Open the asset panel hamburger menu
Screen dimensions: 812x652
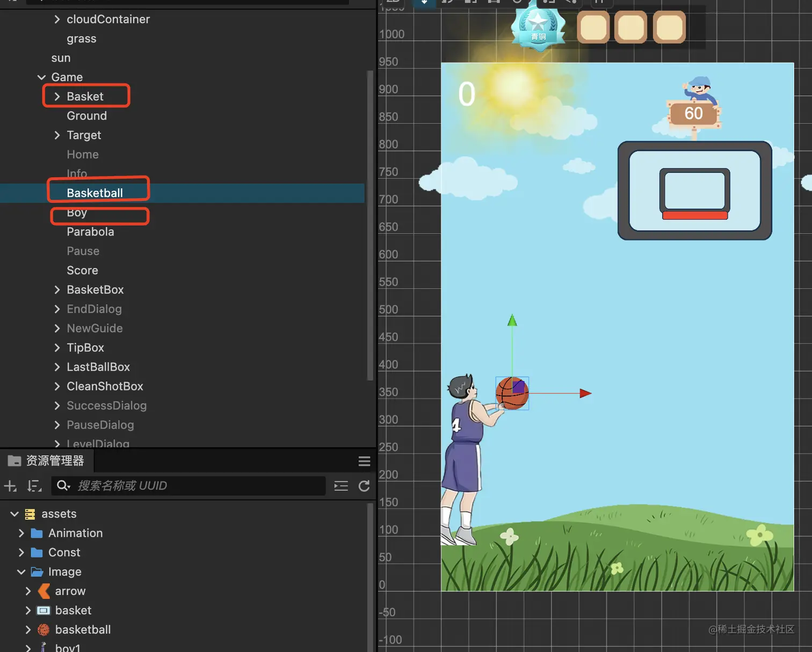click(x=364, y=461)
